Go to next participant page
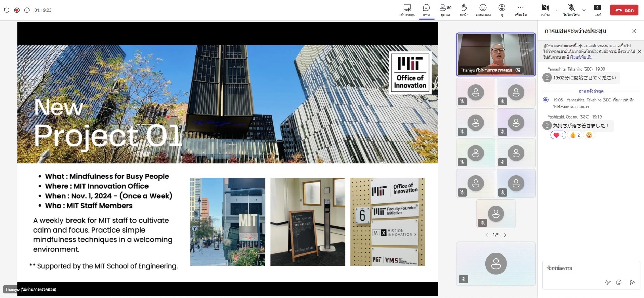The image size is (644, 298). pos(505,235)
